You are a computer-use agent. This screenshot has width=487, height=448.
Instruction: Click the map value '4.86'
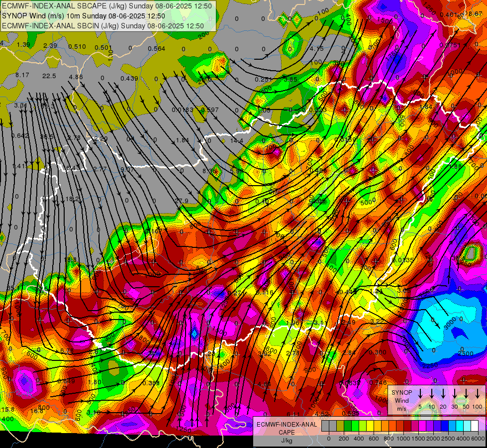point(76,77)
